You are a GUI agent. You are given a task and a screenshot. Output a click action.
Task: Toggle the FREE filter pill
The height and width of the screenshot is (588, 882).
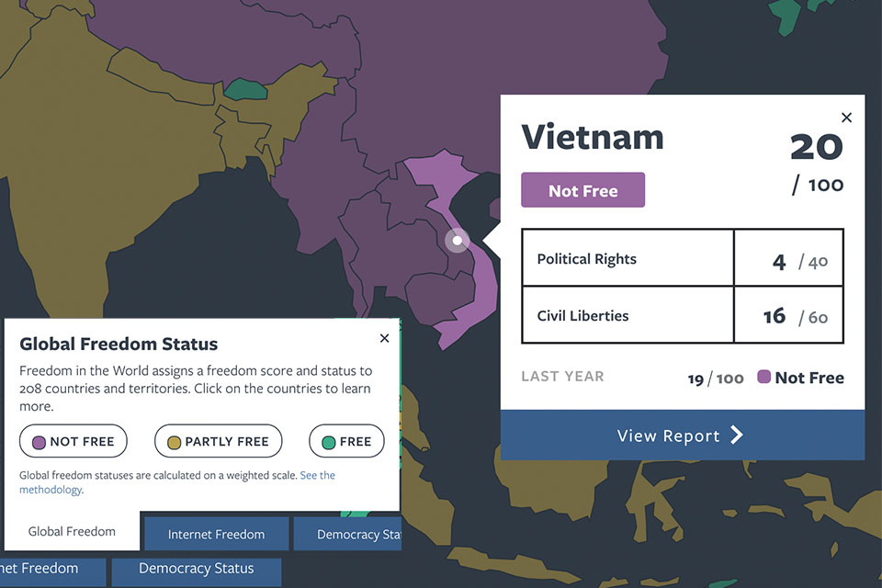[x=346, y=442]
